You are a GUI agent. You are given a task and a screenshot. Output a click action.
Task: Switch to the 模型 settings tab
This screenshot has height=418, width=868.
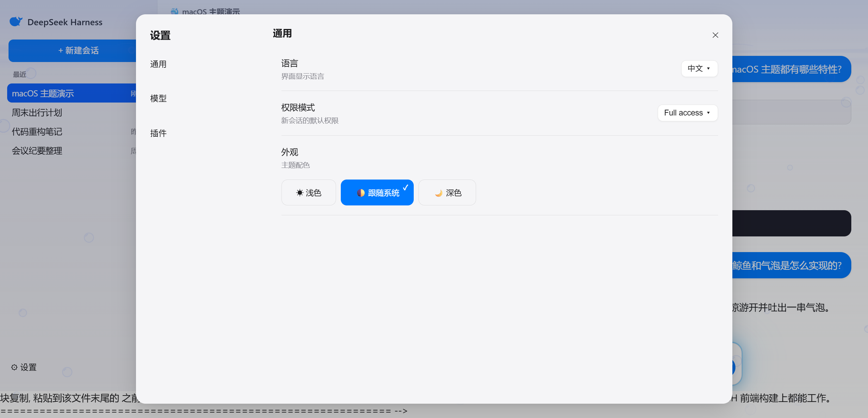click(x=158, y=98)
